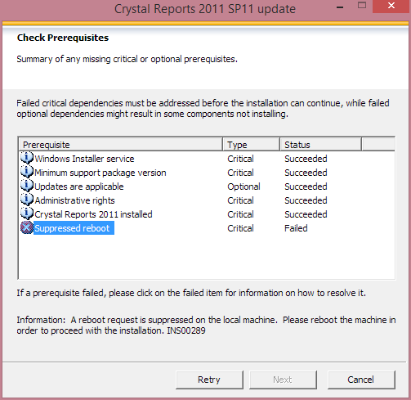Click the Failed status of Suppressed reboot

296,228
